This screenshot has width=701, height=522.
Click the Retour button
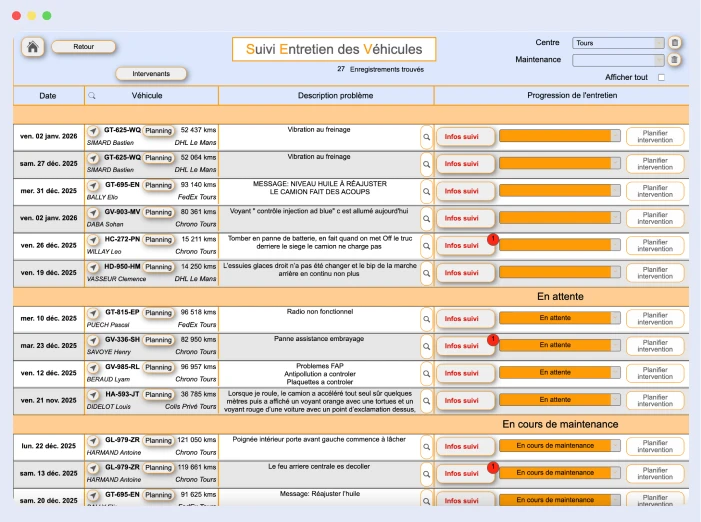pyautogui.click(x=83, y=46)
